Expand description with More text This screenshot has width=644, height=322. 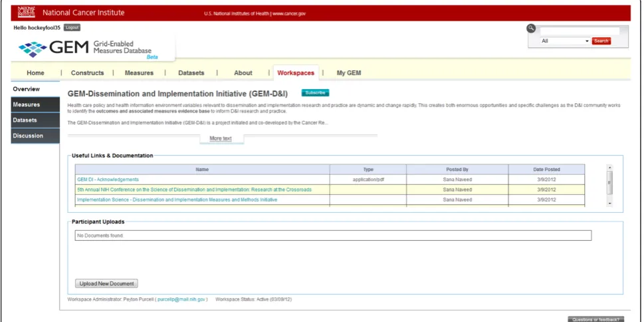click(x=221, y=138)
